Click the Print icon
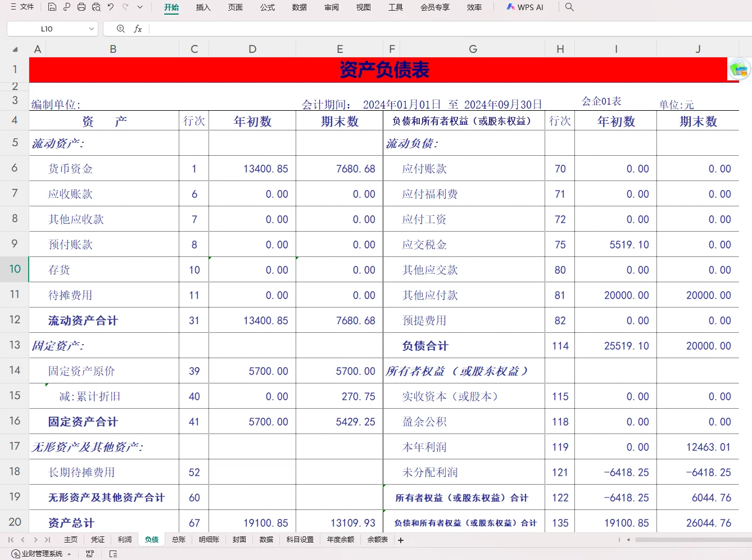Screen dimensions: 752x560 (81, 7)
